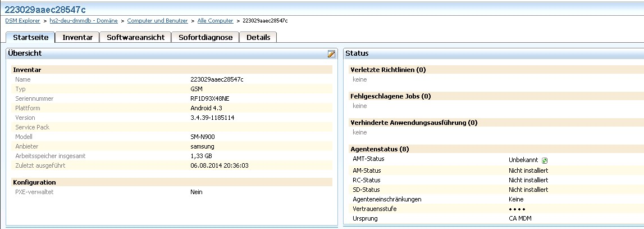Image resolution: width=644 pixels, height=229 pixels.
Task: Select the Softwareansicht tab
Action: [x=135, y=37]
